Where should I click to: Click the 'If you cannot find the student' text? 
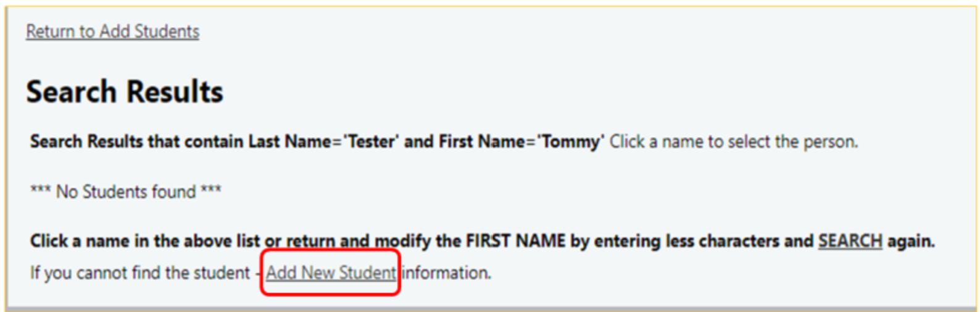coord(140,273)
